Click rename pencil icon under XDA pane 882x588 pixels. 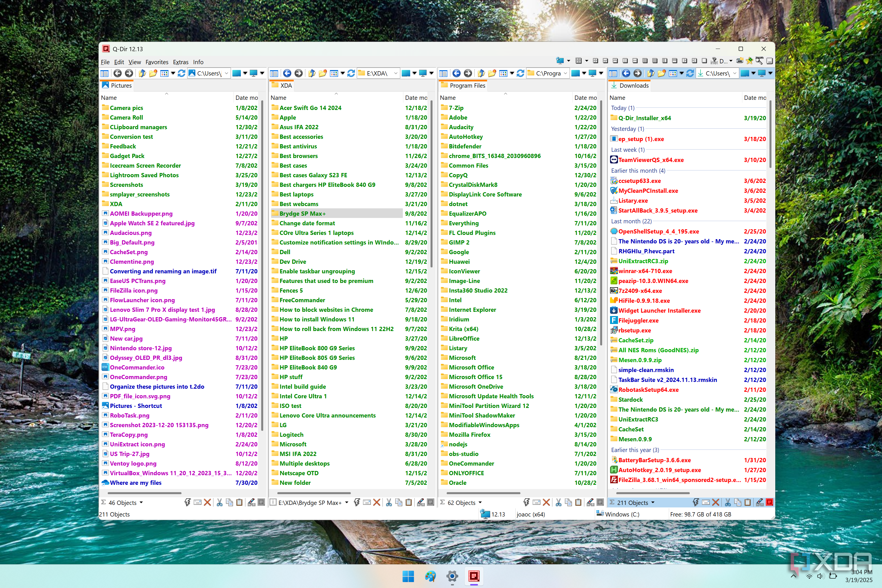tap(421, 503)
